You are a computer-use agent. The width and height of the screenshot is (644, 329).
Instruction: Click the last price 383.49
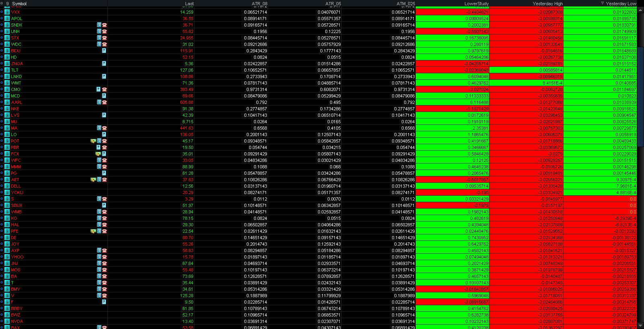coord(187,89)
